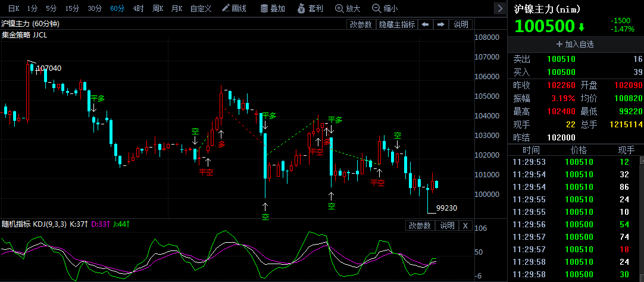Screen dimensions: 644x282
Task: Switch to the 4时 timeframe
Action: point(139,8)
